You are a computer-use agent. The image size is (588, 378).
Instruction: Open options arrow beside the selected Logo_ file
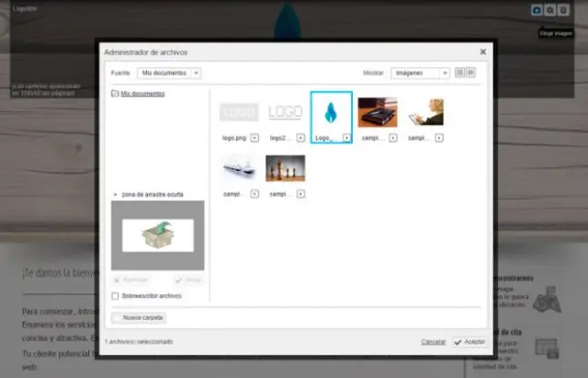tap(346, 138)
